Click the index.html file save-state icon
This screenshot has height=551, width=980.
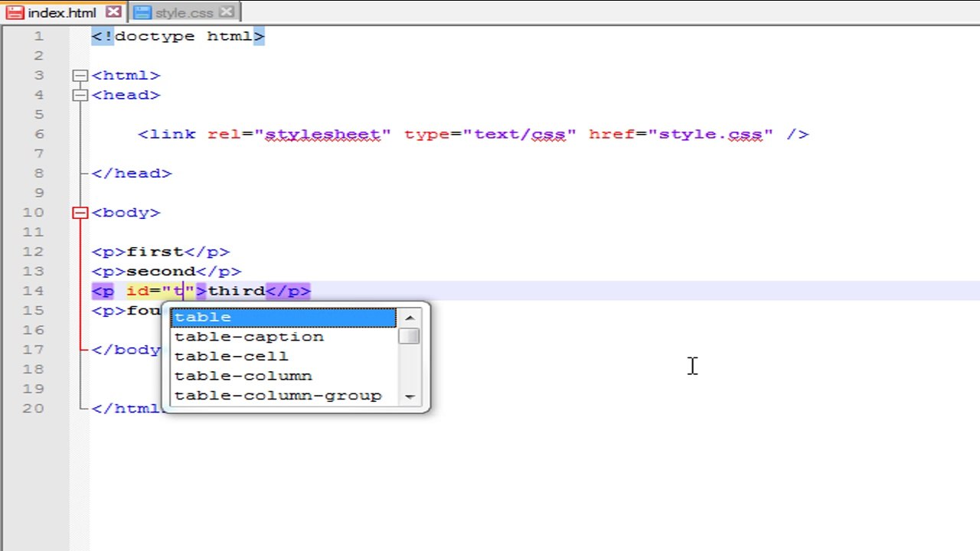[x=15, y=13]
